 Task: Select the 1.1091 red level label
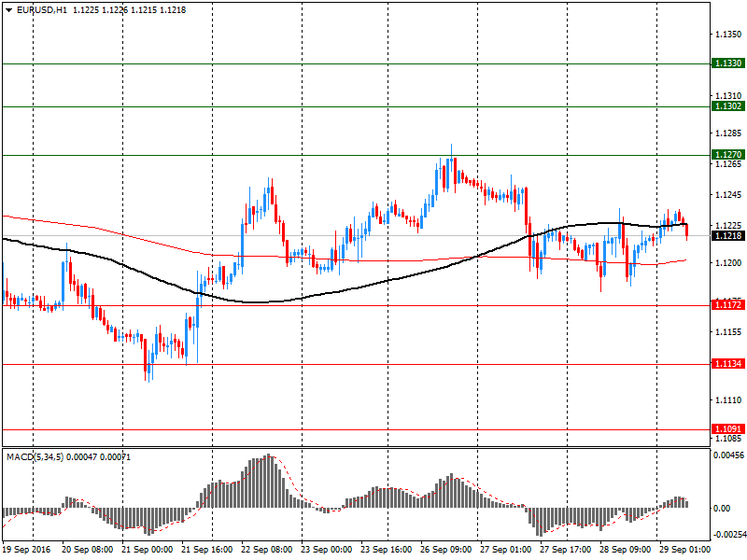727,429
